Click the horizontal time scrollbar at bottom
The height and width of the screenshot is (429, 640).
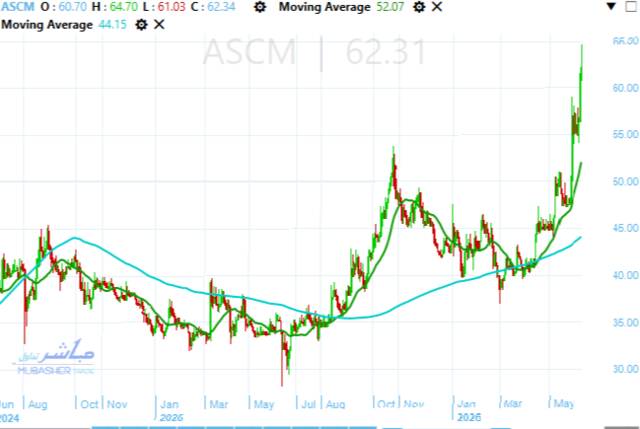tap(320, 427)
